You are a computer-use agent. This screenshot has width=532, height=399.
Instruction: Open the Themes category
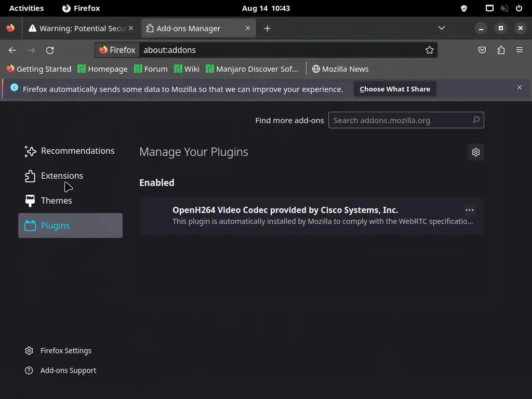70,201
